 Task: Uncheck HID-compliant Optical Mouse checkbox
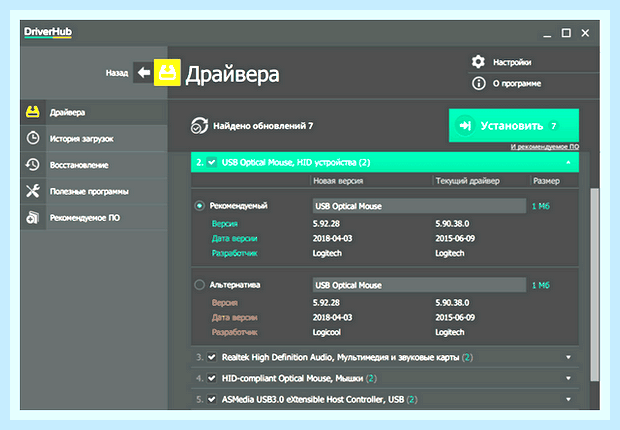[x=212, y=378]
